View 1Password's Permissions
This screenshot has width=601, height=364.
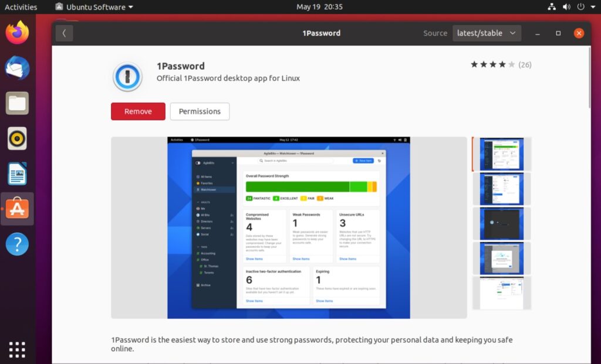(x=198, y=111)
